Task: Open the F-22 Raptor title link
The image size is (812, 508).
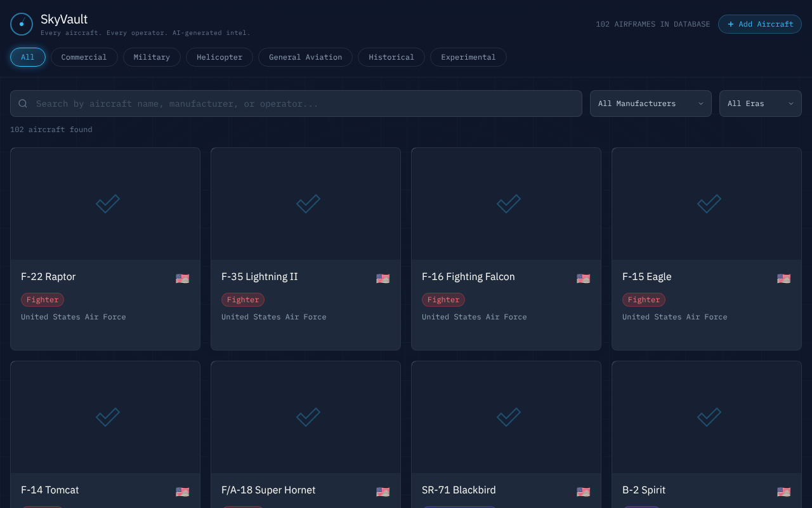Action: tap(48, 277)
